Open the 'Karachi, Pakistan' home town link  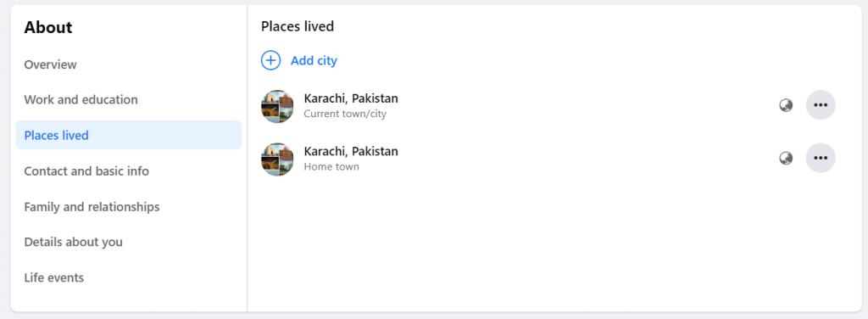351,152
